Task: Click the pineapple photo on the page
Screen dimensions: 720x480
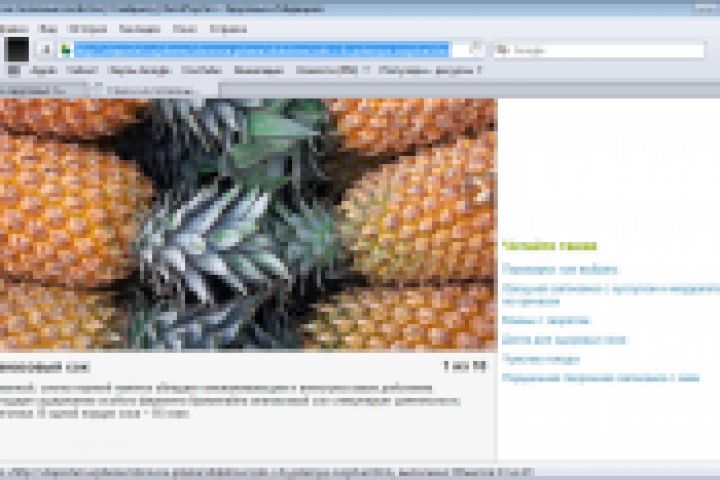Action: click(248, 224)
